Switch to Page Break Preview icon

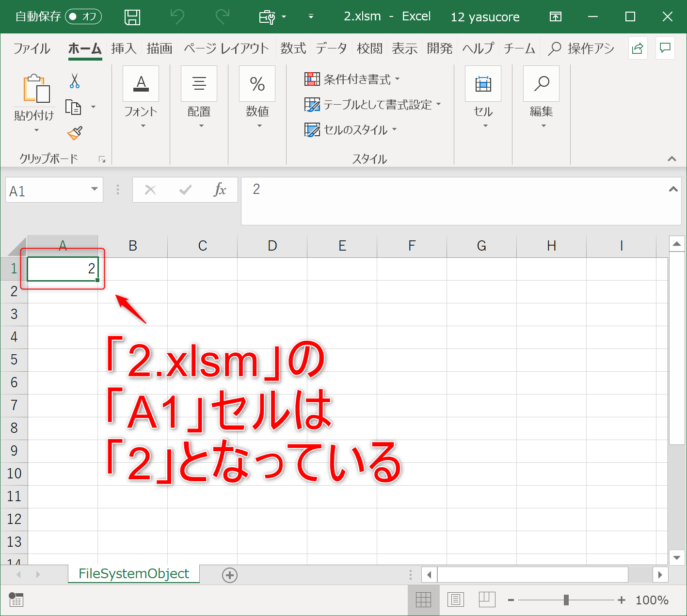pos(487,600)
